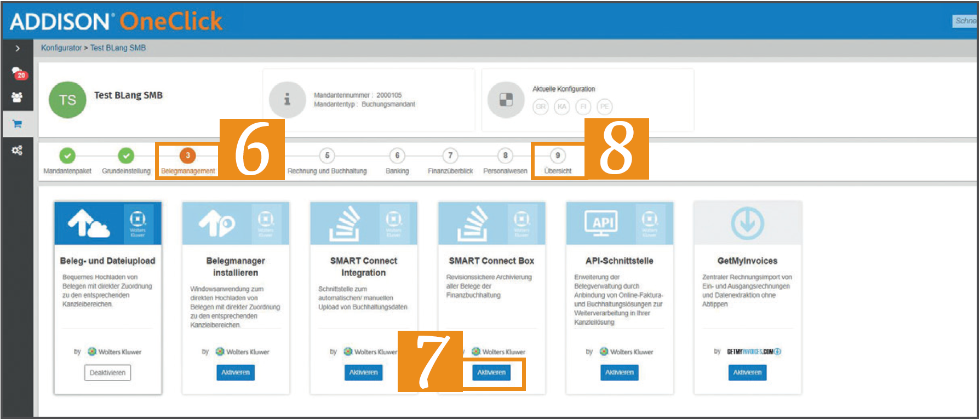Image resolution: width=980 pixels, height=420 pixels.
Task: Open the chat notifications icon with badge 20
Action: [x=19, y=73]
